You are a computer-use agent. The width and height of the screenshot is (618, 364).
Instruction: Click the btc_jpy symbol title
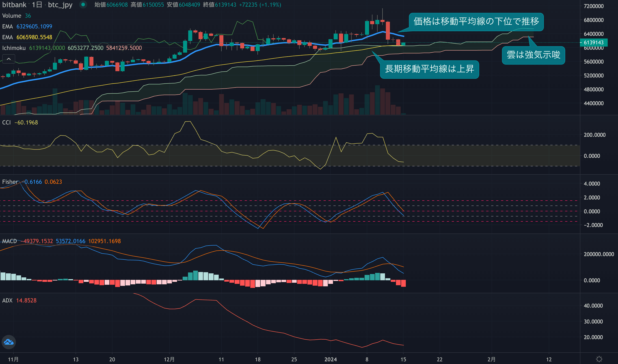point(60,5)
